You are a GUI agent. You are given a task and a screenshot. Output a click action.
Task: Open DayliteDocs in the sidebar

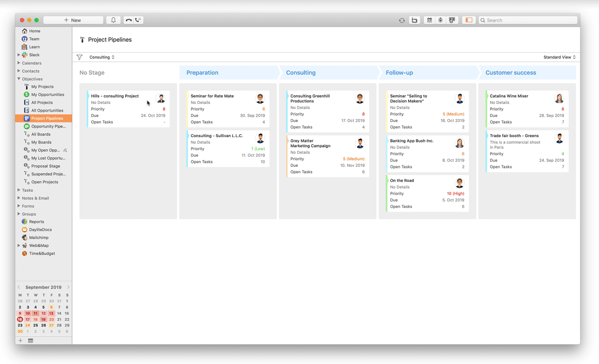(40, 230)
